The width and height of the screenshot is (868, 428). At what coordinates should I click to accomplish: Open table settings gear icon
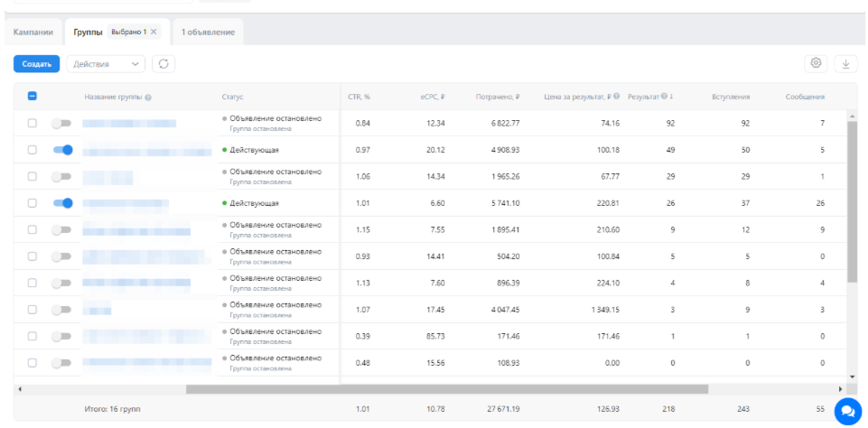click(816, 64)
